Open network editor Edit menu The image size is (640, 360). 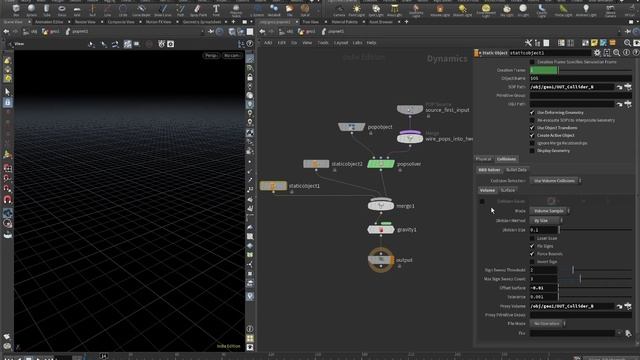coord(282,42)
